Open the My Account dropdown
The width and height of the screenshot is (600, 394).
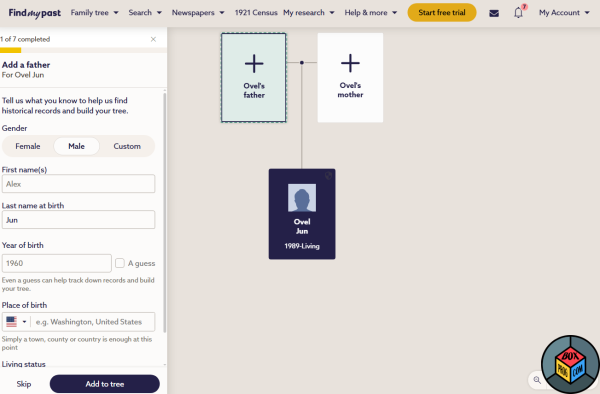tap(564, 13)
